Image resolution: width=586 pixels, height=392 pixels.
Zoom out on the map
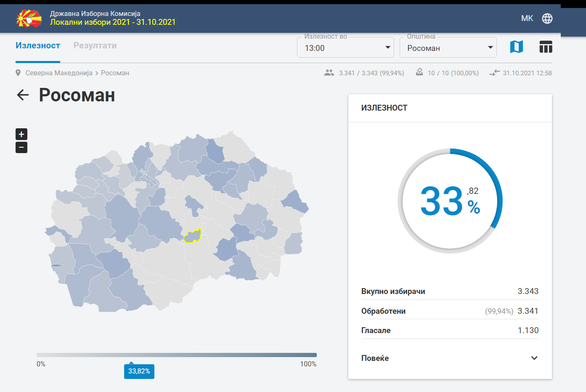tap(21, 147)
